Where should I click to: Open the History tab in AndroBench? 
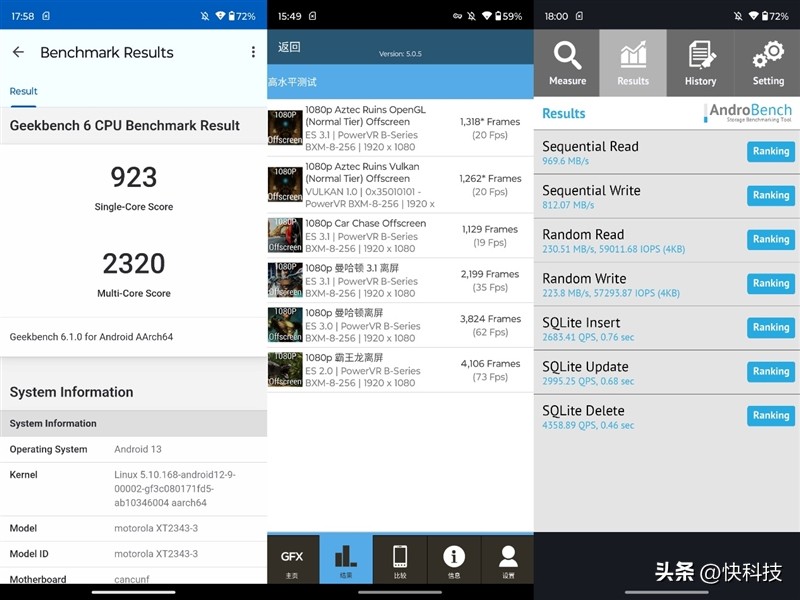(x=700, y=63)
